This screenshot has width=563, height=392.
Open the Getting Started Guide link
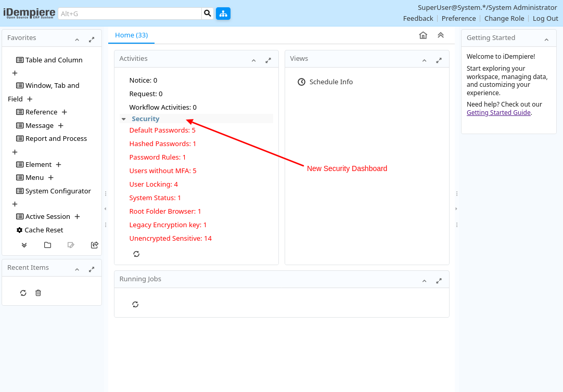498,112
